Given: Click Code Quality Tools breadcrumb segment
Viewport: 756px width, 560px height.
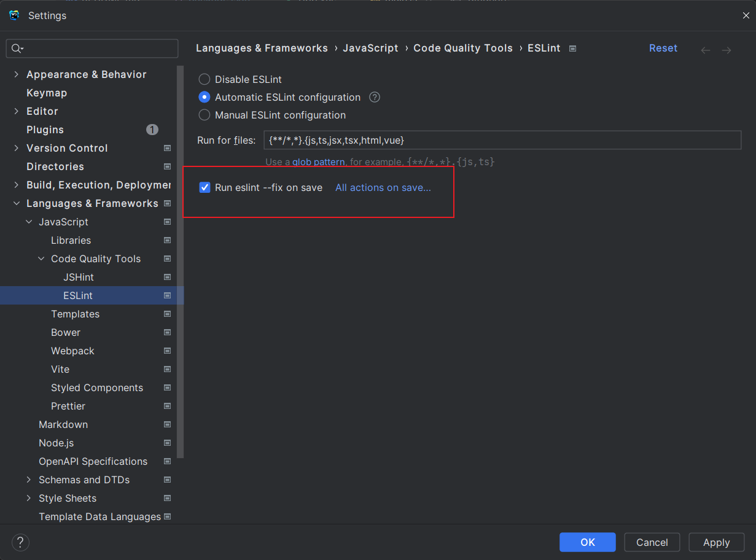Looking at the screenshot, I should pos(463,48).
